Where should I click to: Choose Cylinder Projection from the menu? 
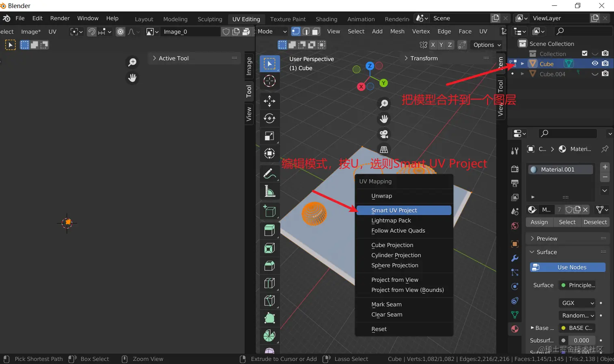[404, 255]
